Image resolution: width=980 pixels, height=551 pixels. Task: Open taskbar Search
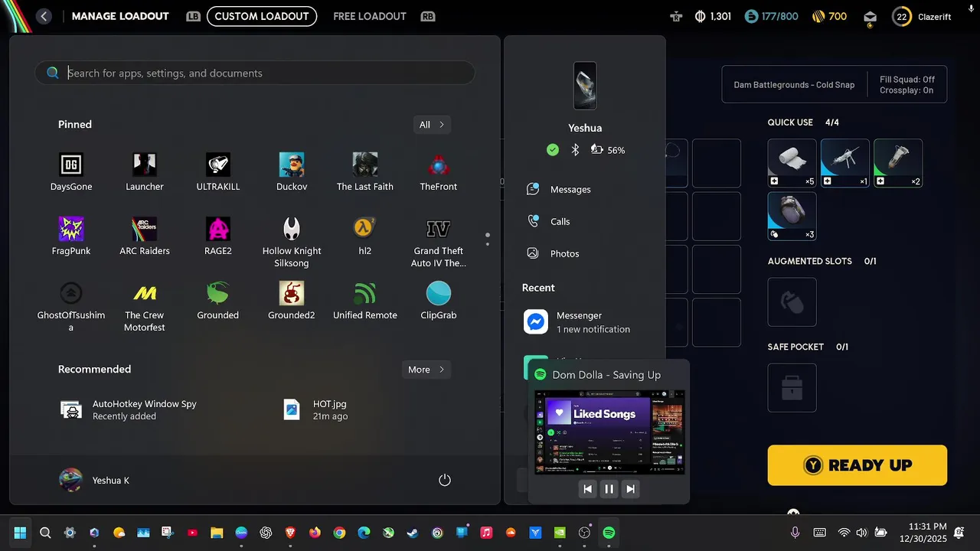click(45, 533)
